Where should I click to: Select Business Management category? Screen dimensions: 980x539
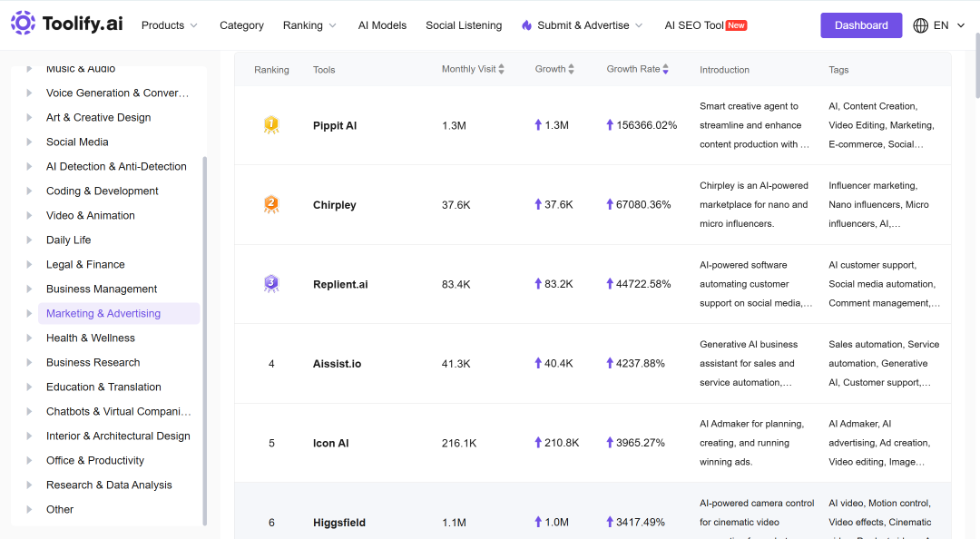(x=102, y=289)
